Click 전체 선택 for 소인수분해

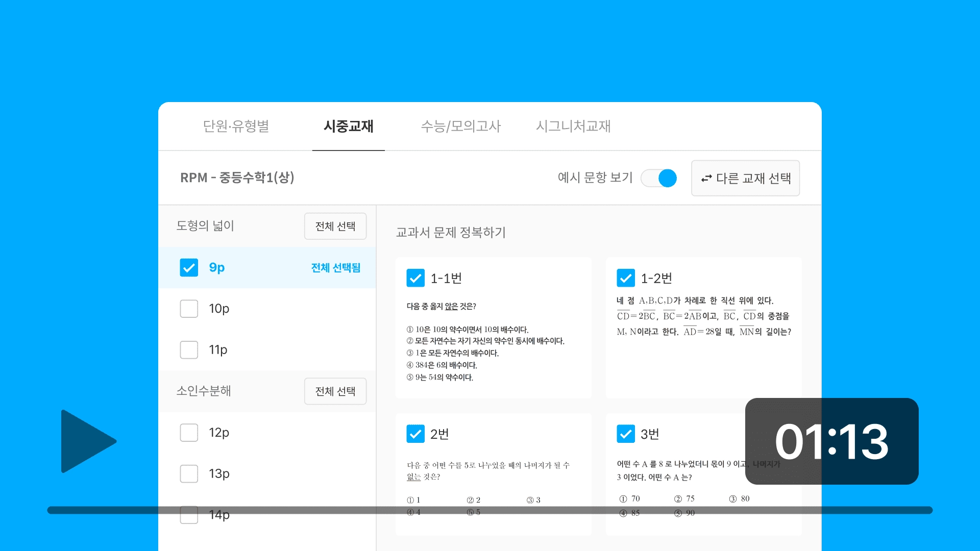335,391
